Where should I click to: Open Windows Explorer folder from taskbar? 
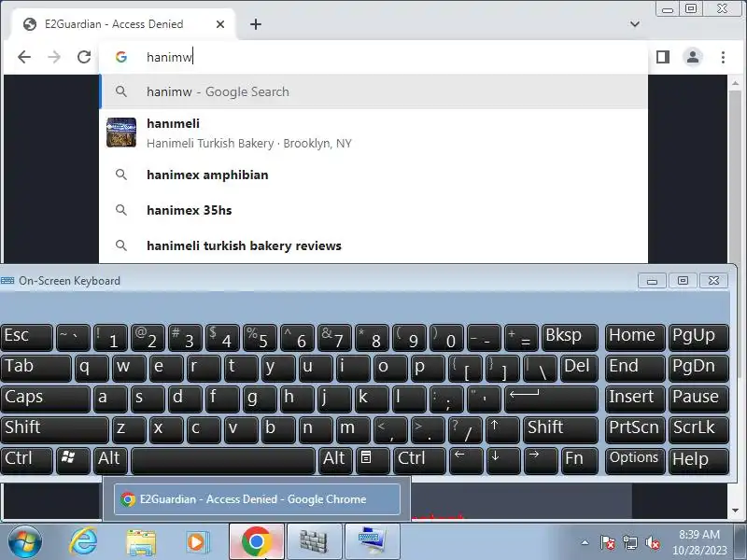141,542
